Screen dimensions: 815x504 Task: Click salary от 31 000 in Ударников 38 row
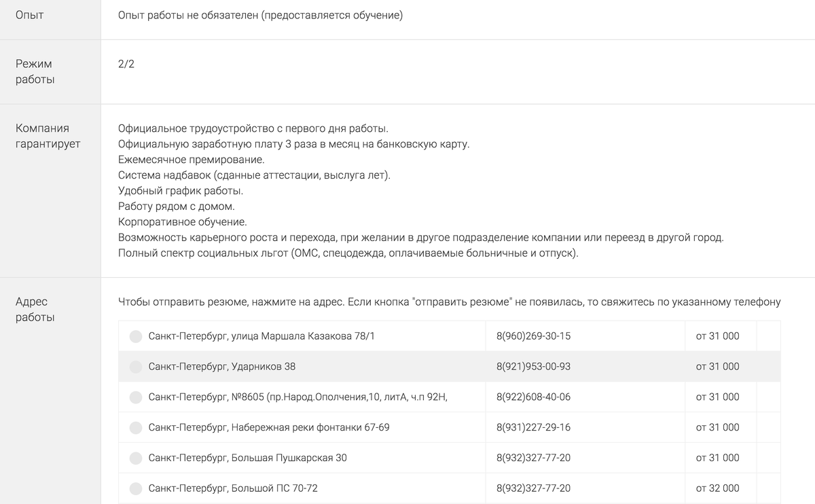[x=717, y=367]
